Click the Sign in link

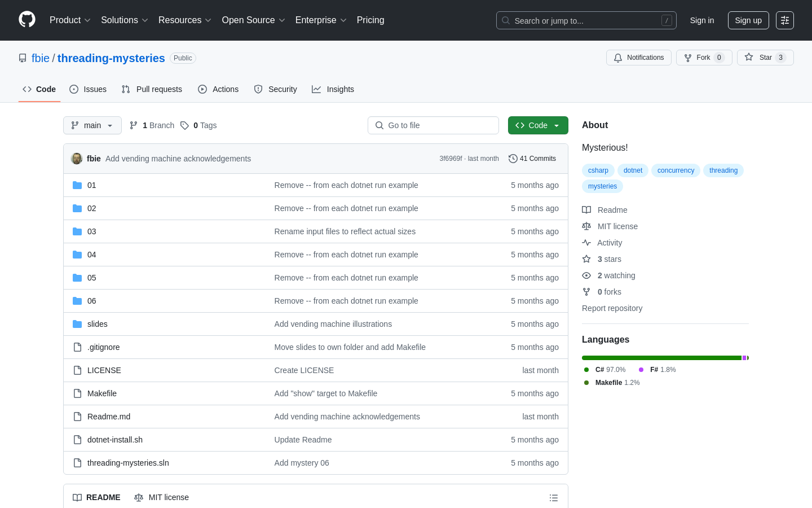[702, 20]
